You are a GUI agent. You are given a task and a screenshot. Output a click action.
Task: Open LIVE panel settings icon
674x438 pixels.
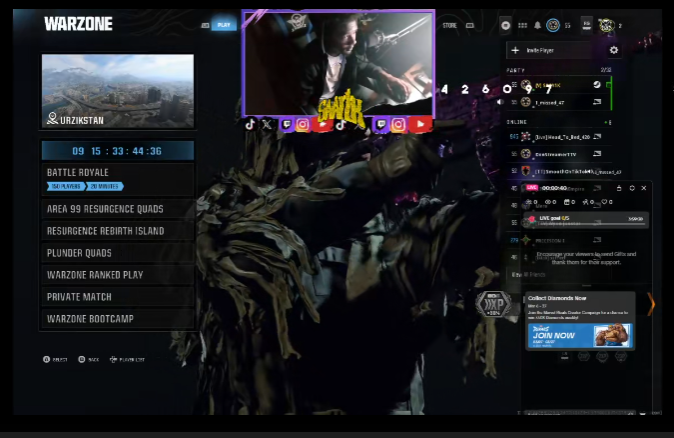(632, 188)
